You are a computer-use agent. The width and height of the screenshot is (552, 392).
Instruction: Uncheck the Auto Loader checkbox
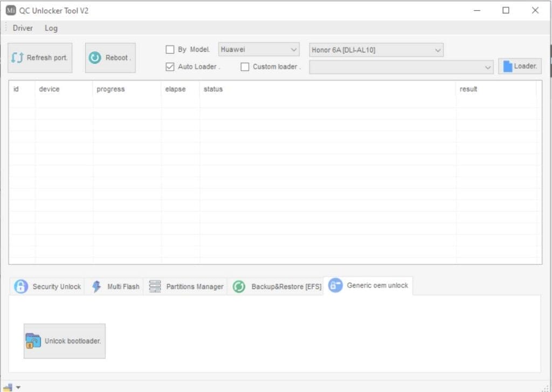click(170, 67)
